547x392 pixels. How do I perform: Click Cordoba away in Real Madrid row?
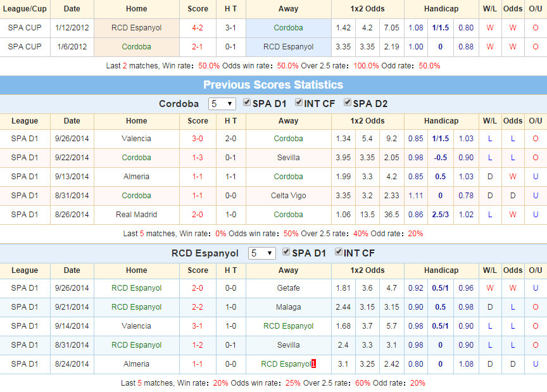point(288,215)
